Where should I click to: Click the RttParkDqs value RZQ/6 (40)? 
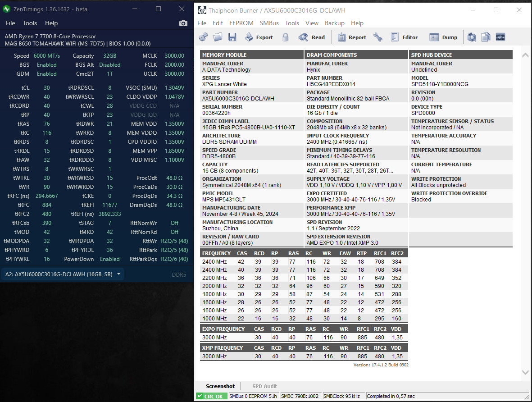[174, 259]
